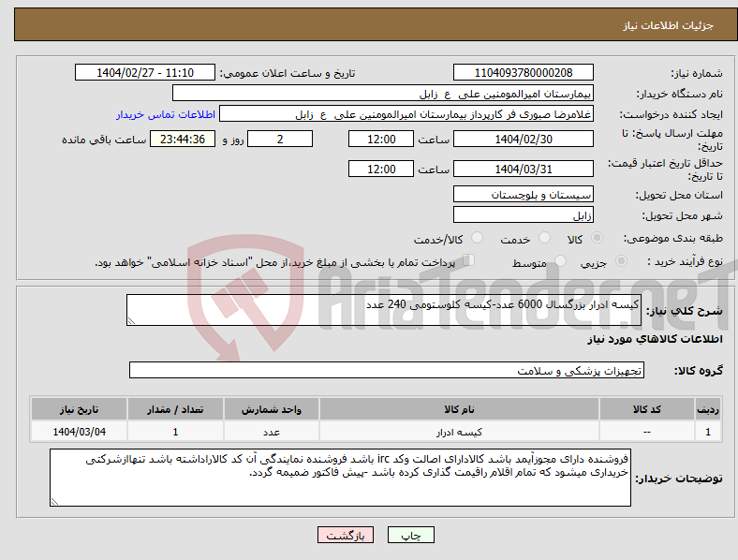Click the announcement date field 1404/02/27 - 11:10

point(145,73)
